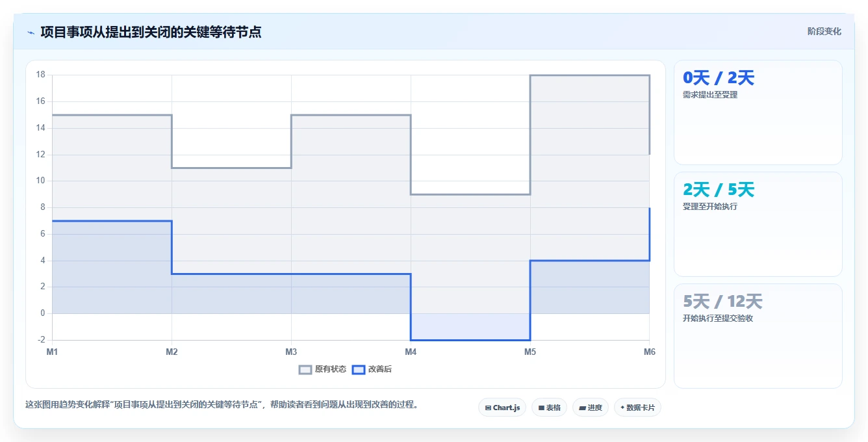Image resolution: width=868 pixels, height=442 pixels.
Task: Click the 10 y-axis tick label
Action: 40,181
